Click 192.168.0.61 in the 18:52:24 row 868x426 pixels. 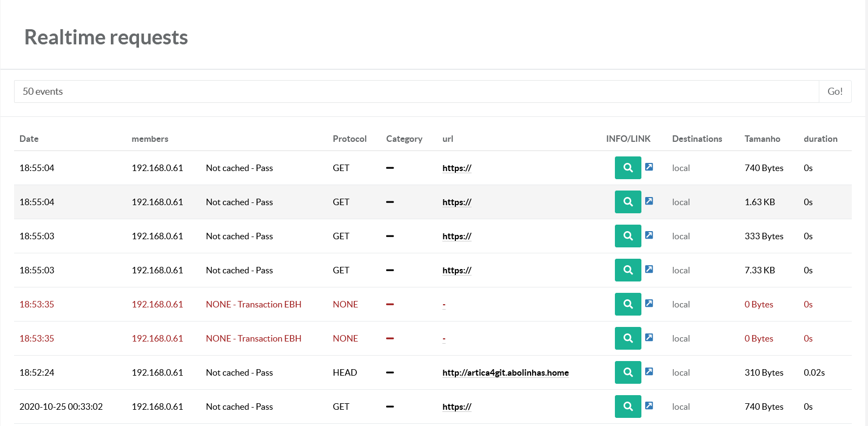tap(157, 372)
